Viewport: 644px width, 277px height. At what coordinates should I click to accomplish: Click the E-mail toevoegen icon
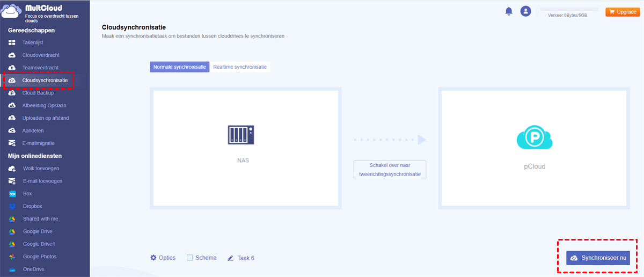(x=12, y=181)
